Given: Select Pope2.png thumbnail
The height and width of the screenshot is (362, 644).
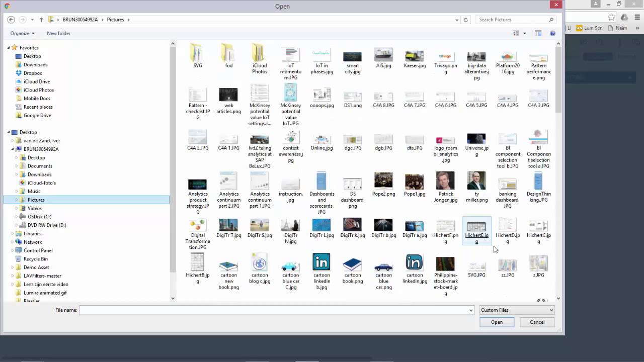Looking at the screenshot, I should (x=383, y=182).
